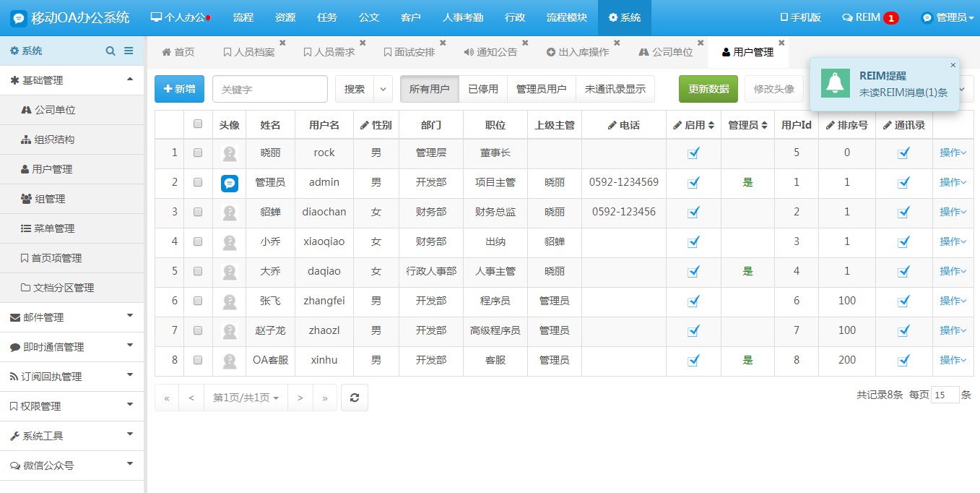Click the 关键字 search input field

(269, 89)
